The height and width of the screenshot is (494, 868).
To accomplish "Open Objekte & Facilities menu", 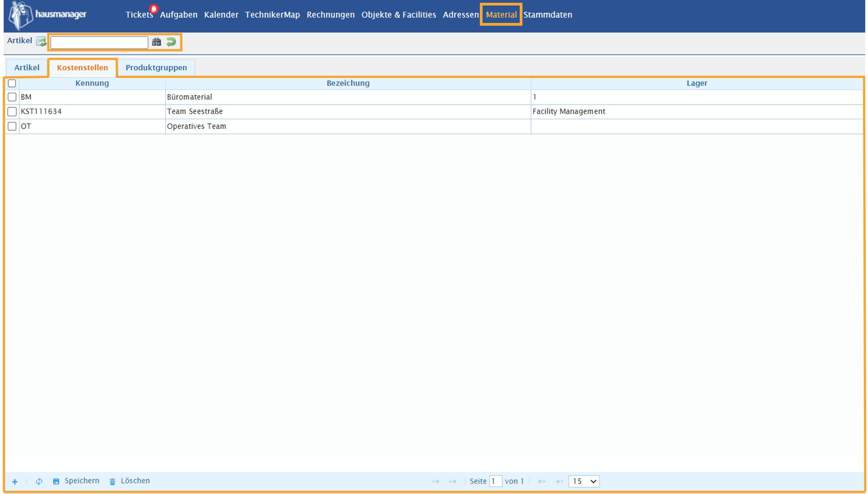I will tap(399, 15).
